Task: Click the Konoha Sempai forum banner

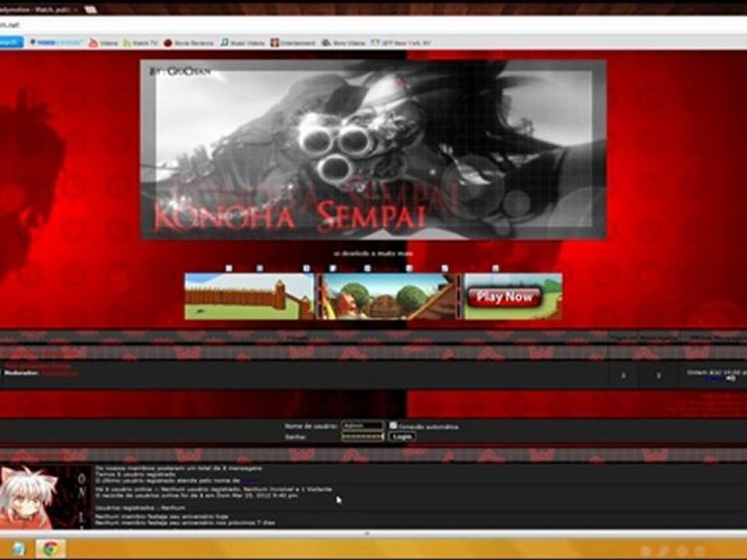Action: 373,149
